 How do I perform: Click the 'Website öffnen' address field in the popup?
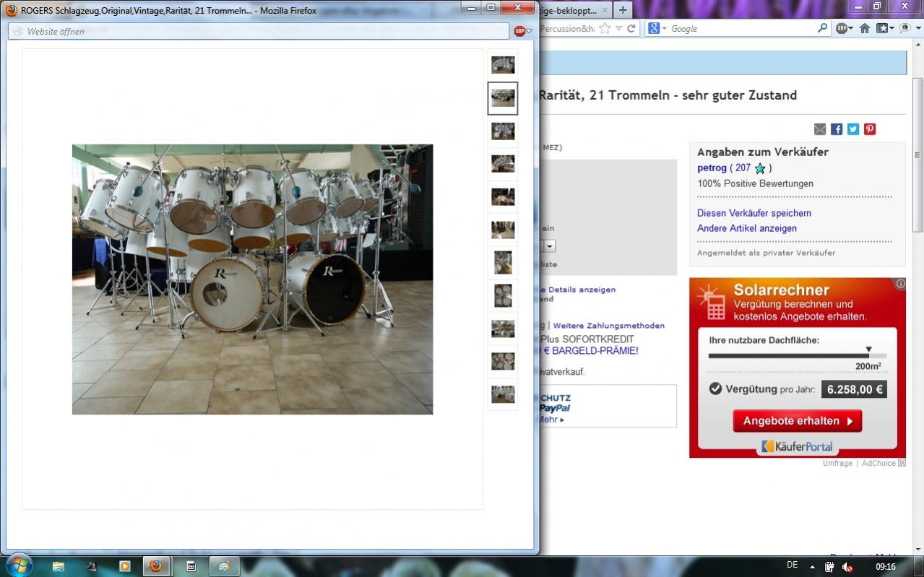(x=258, y=31)
